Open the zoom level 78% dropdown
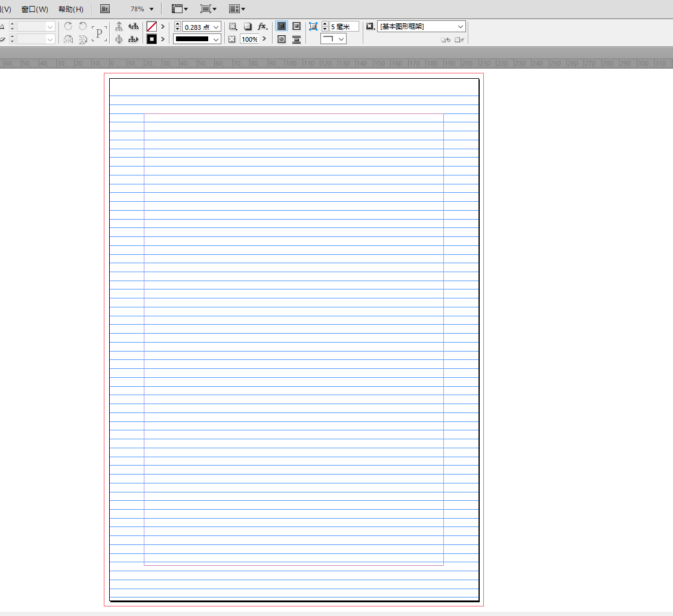This screenshot has height=616, width=673. coord(152,9)
